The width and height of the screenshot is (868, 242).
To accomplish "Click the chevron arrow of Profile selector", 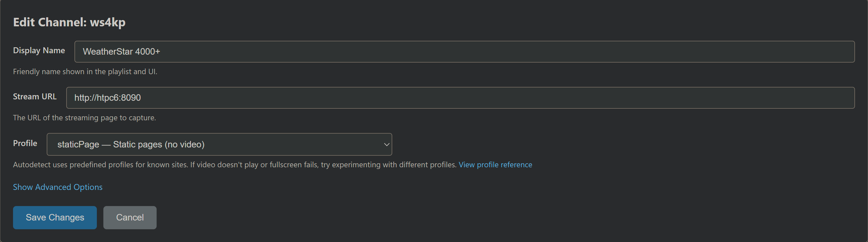I will (x=387, y=144).
